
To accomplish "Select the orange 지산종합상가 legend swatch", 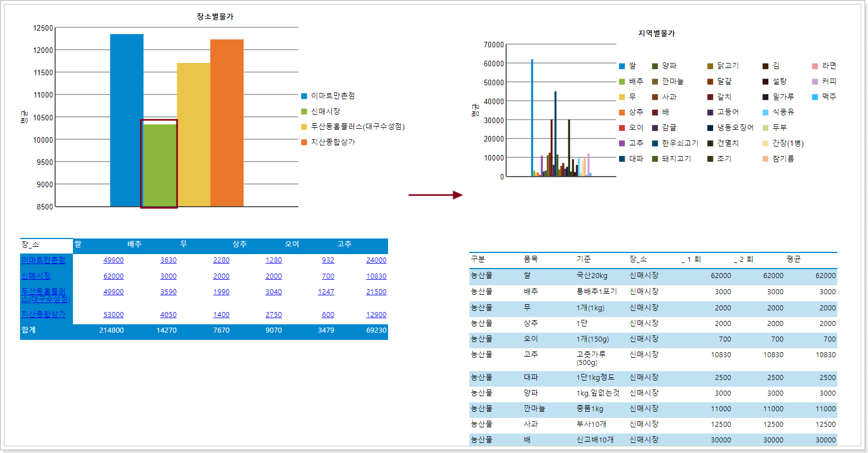I will (x=304, y=142).
